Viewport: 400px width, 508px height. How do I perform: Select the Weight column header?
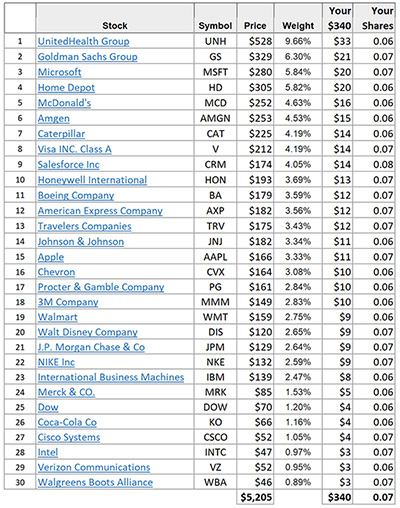(x=298, y=26)
